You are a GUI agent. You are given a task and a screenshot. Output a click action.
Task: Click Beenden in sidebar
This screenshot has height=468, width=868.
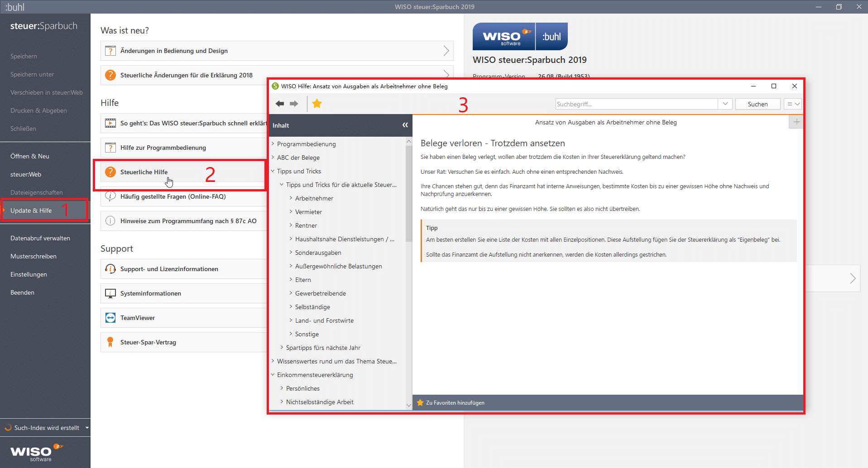tap(22, 292)
